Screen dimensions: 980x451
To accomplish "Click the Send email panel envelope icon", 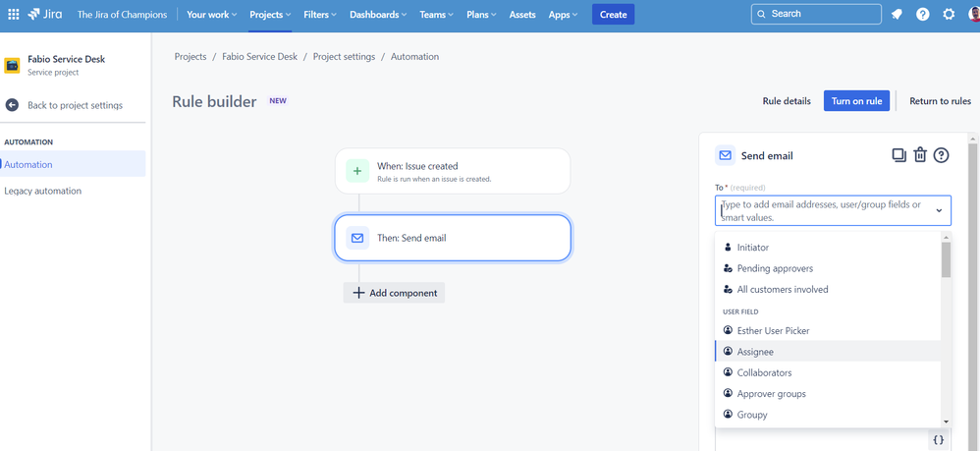I will (725, 155).
